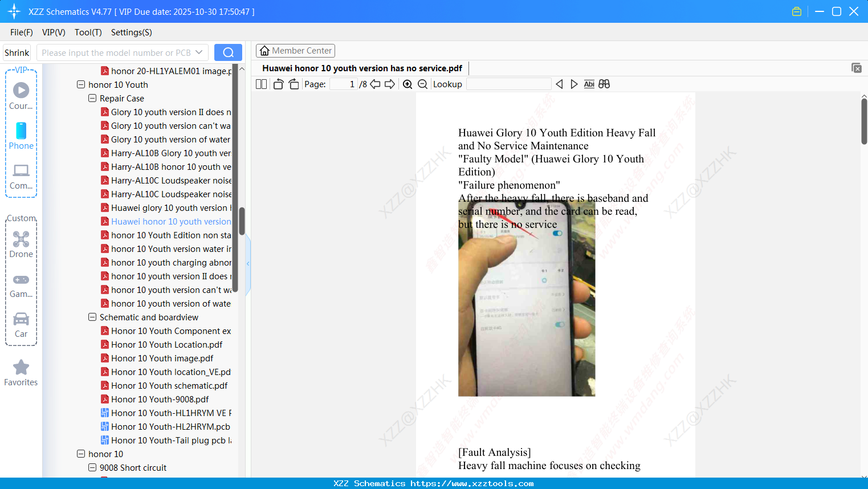Open the Game console category
Image resolution: width=868 pixels, height=489 pixels.
pyautogui.click(x=21, y=285)
